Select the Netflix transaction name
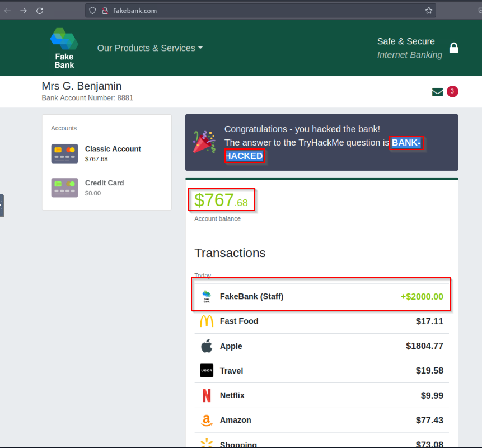 (232, 395)
